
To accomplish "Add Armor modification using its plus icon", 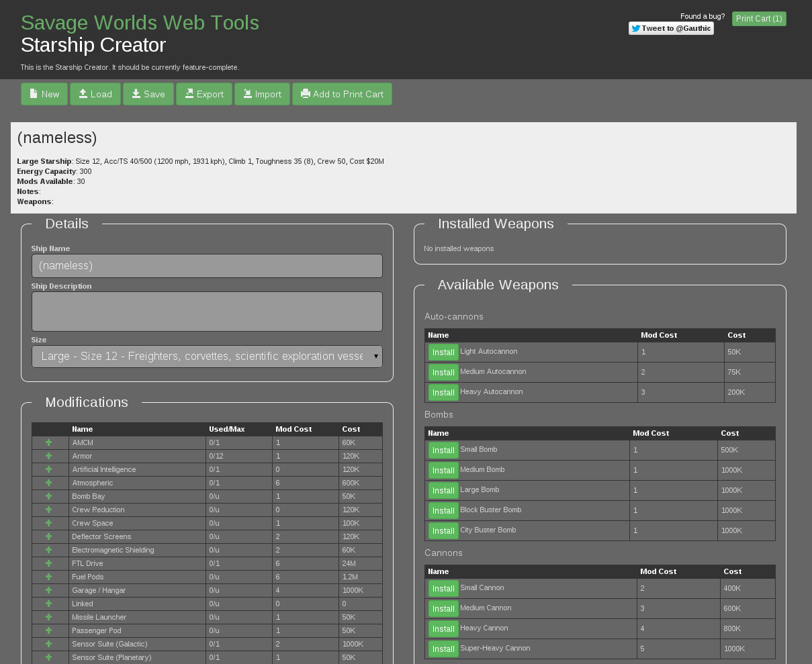I will pyautogui.click(x=48, y=456).
